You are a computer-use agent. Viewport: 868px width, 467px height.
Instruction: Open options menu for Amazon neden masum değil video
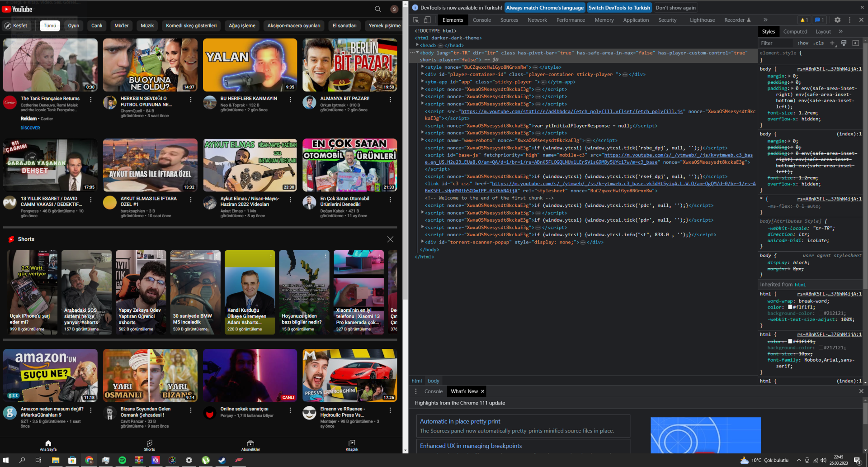pyautogui.click(x=90, y=410)
